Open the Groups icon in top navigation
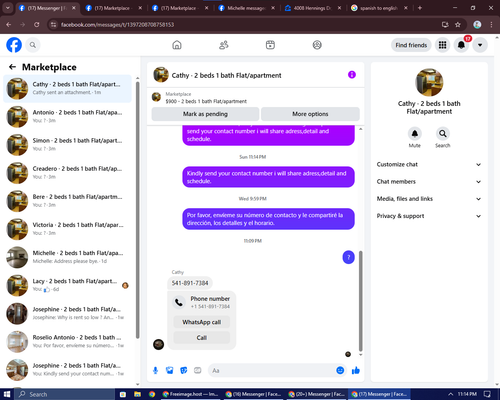This screenshot has width=500, height=400. (x=317, y=45)
